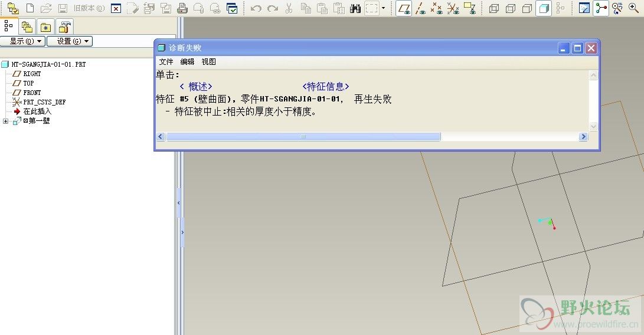Click the open folder icon
The image size is (644, 335).
pos(46,8)
